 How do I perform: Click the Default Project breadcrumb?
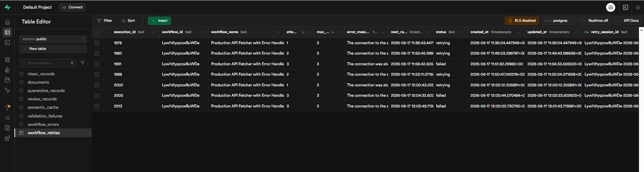click(x=37, y=7)
